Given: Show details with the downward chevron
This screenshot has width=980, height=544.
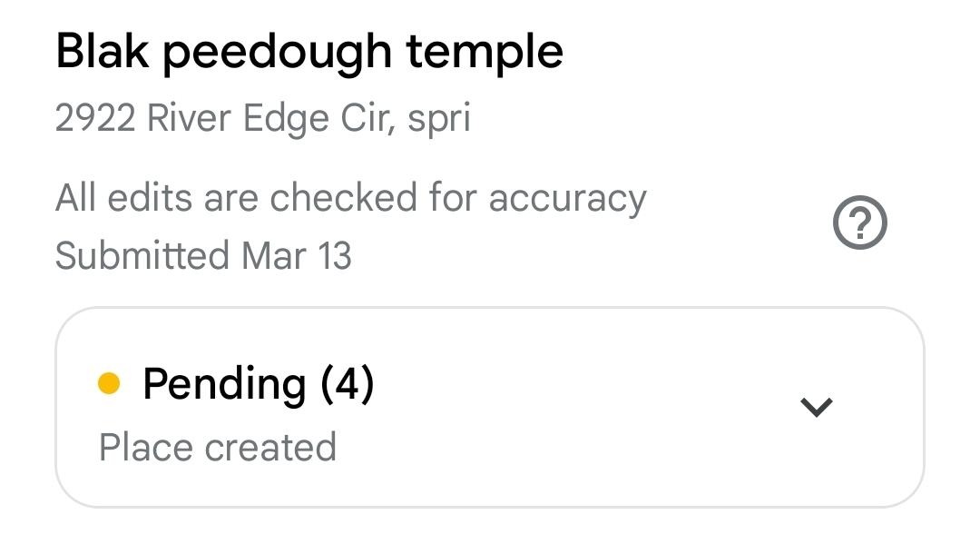Looking at the screenshot, I should click(x=816, y=407).
